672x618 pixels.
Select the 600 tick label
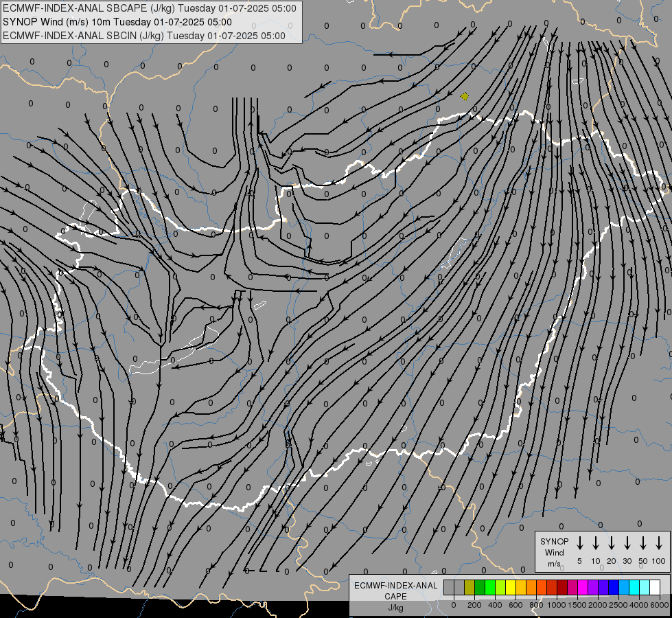point(515,605)
